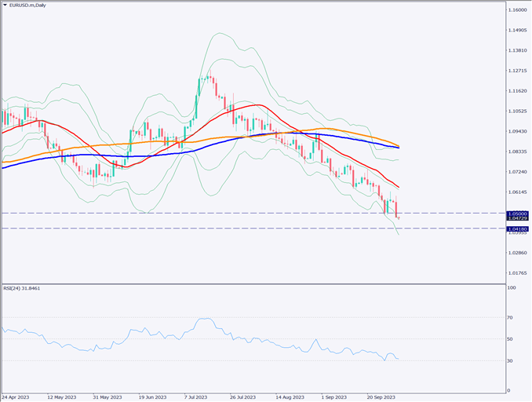This screenshot has width=532, height=402.
Task: Click the RSI 30 level label
Action: [510, 361]
